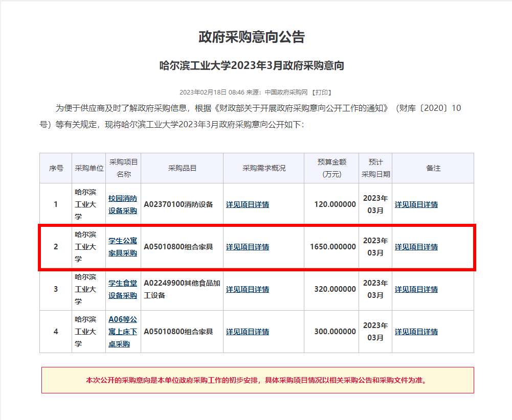Viewport: 512px width, 420px height.
Task: Click the 120.000000 budget amount
Action: [335, 204]
